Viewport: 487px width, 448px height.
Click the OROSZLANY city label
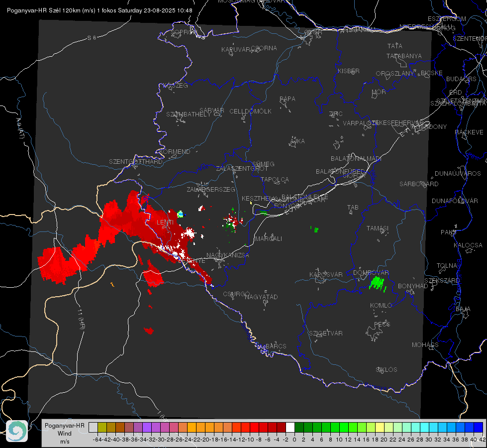(395, 74)
